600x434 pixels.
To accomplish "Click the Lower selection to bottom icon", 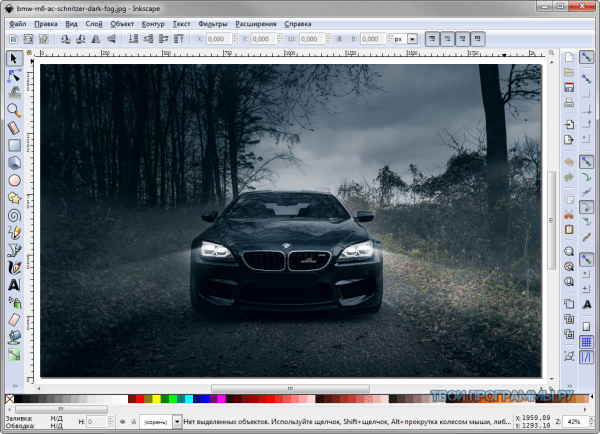I will (x=133, y=39).
